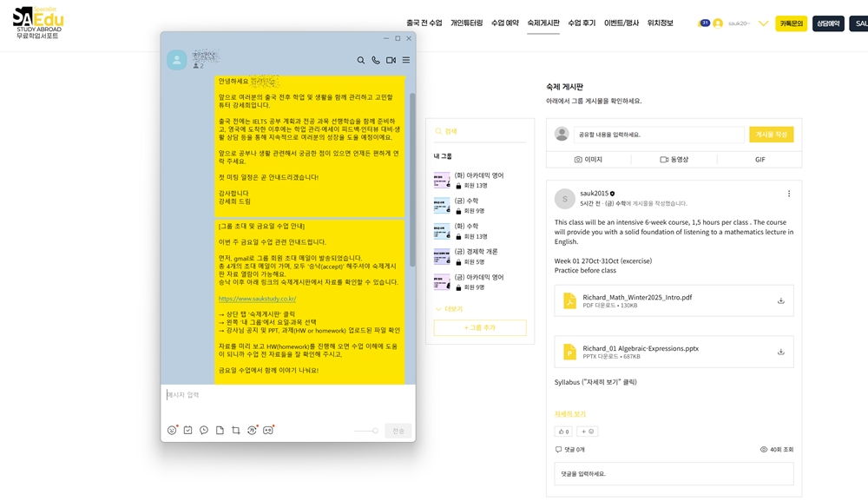Viewport: 868px width, 501px height.
Task: Go to 수업 예약 menu item
Action: [504, 23]
